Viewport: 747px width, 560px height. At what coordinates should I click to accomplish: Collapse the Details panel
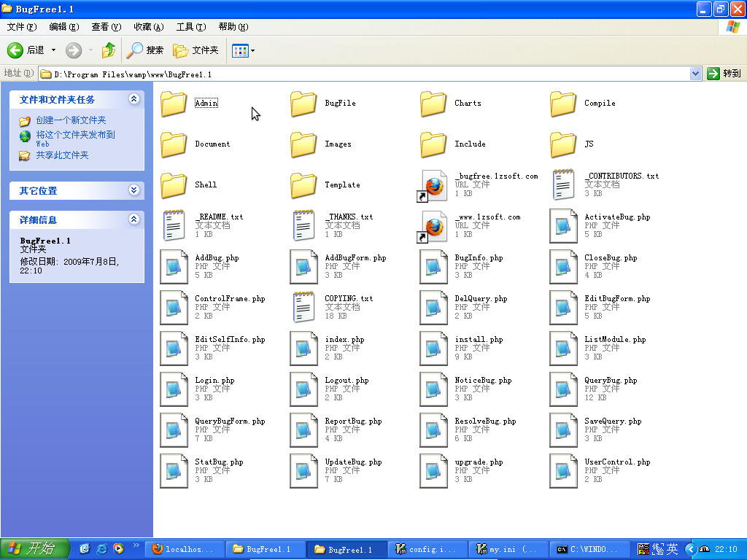click(x=134, y=219)
